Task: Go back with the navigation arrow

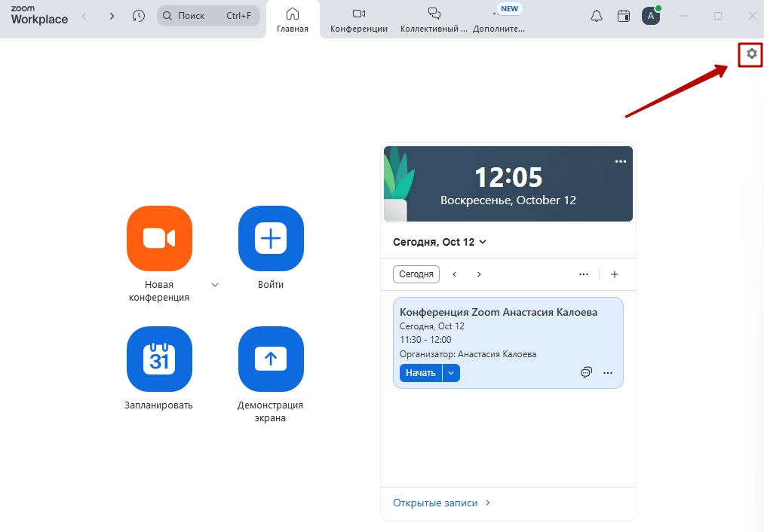Action: [x=84, y=16]
